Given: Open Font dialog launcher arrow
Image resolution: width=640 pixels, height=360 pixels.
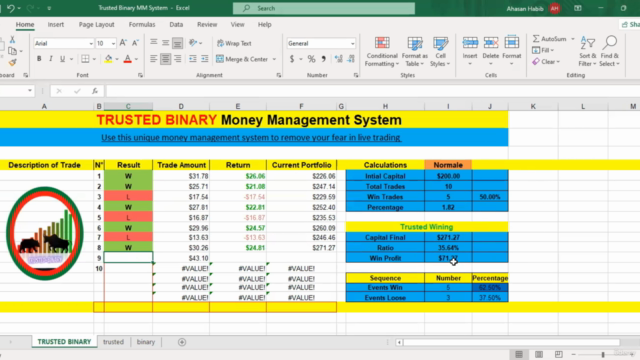Looking at the screenshot, I should tap(140, 75).
